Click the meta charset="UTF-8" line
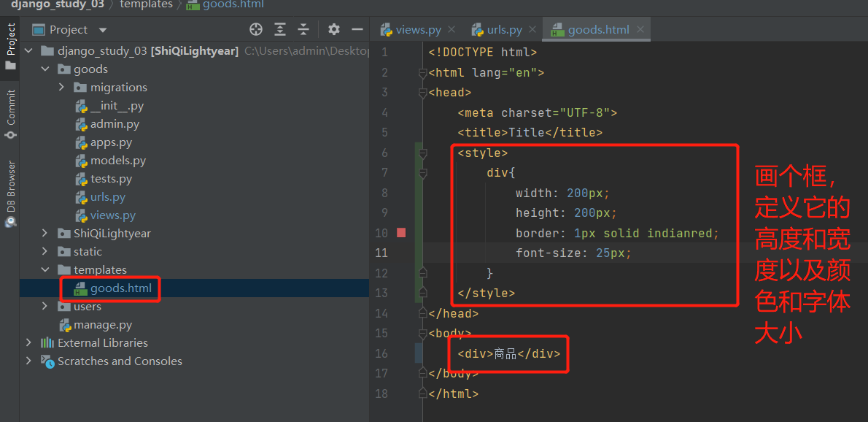This screenshot has width=868, height=422. coord(537,113)
